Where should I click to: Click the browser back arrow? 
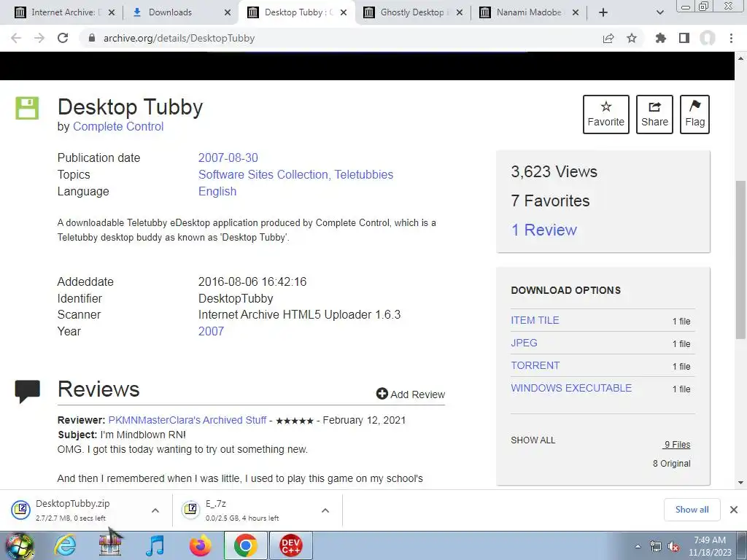tap(16, 38)
